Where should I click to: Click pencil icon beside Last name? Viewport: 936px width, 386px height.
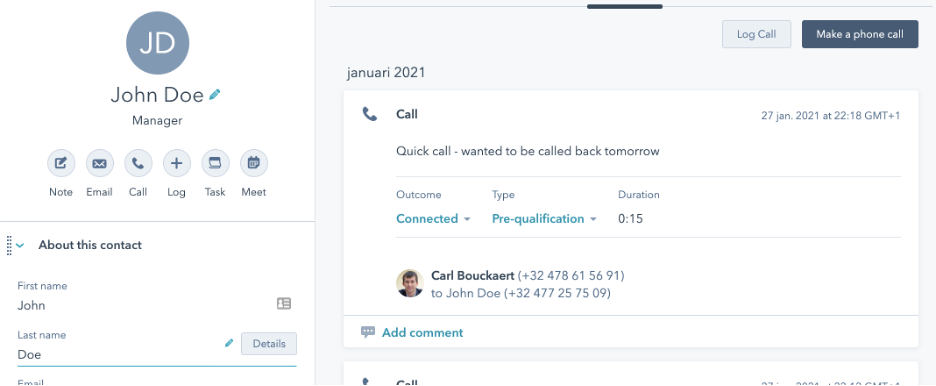click(229, 343)
